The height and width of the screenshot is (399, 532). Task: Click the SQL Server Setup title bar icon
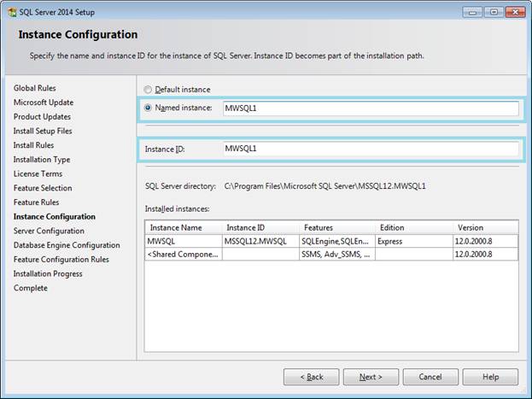(12, 12)
